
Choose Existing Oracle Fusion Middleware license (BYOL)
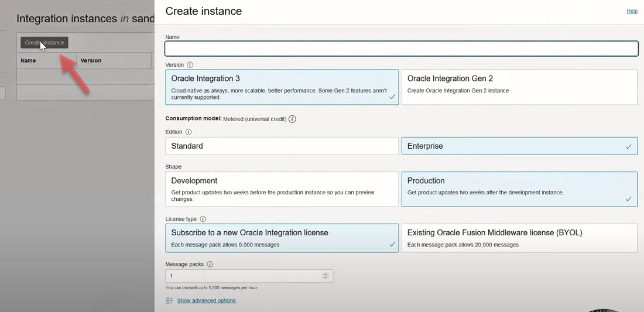[x=519, y=238]
